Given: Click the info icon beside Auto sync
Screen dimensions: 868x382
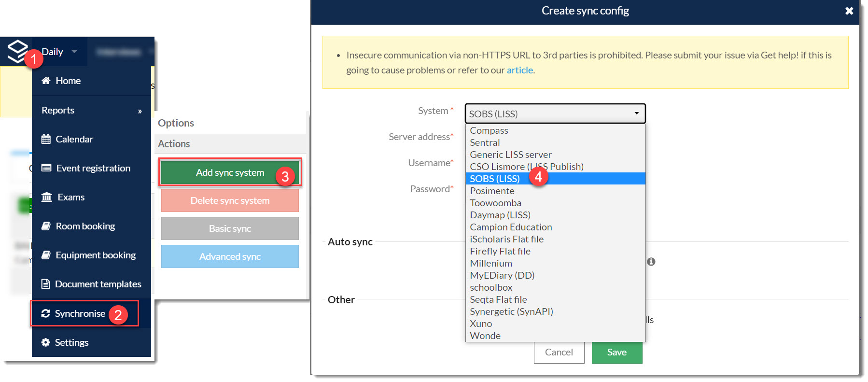Looking at the screenshot, I should pyautogui.click(x=651, y=262).
